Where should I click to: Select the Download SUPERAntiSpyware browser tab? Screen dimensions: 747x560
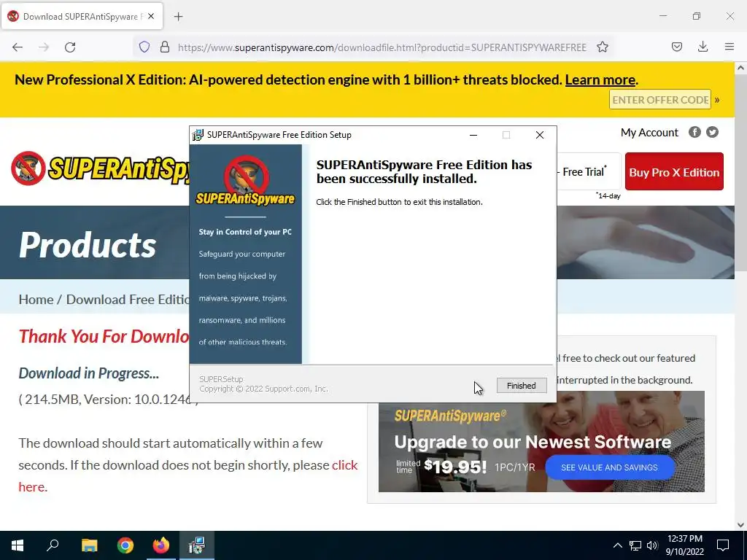point(82,16)
